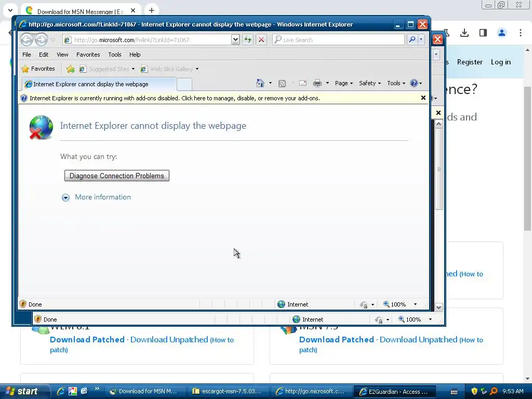Open the Page menu in command bar

pos(344,83)
